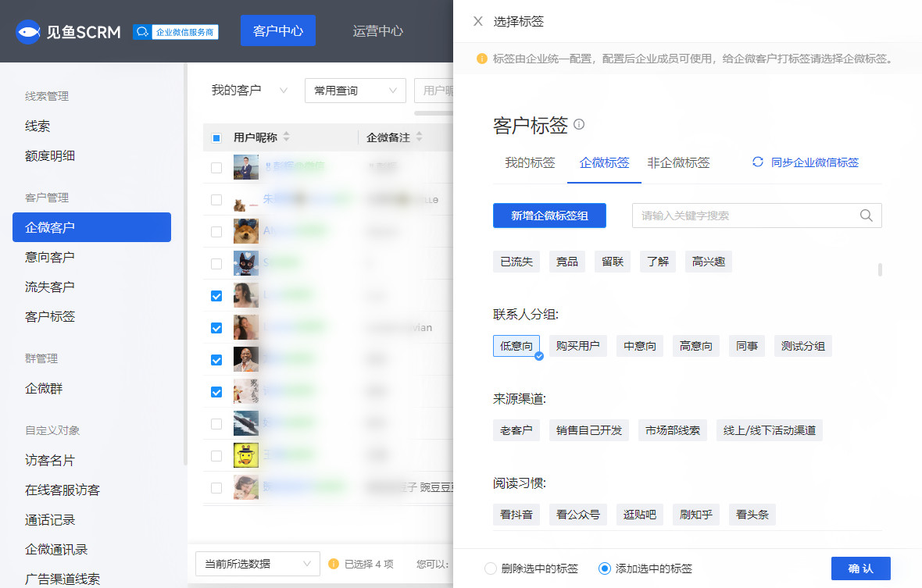The height and width of the screenshot is (588, 922).
Task: Open the 企微标签 tab
Action: click(604, 162)
